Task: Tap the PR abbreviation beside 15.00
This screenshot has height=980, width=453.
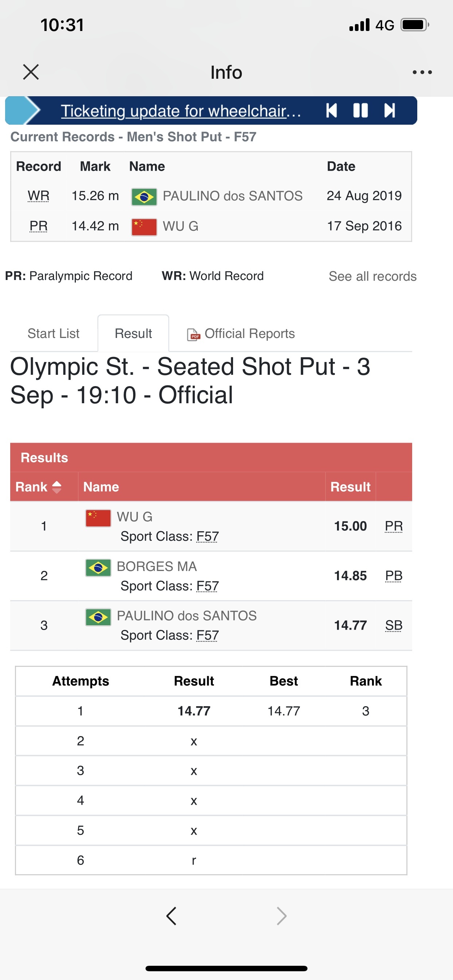Action: coord(394,526)
